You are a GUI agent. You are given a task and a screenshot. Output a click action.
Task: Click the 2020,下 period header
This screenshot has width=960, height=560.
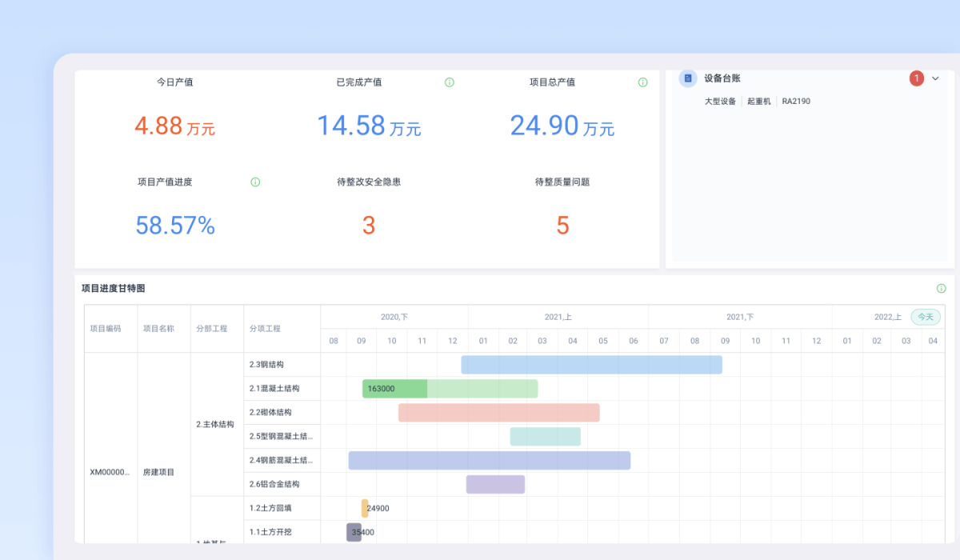tap(394, 317)
